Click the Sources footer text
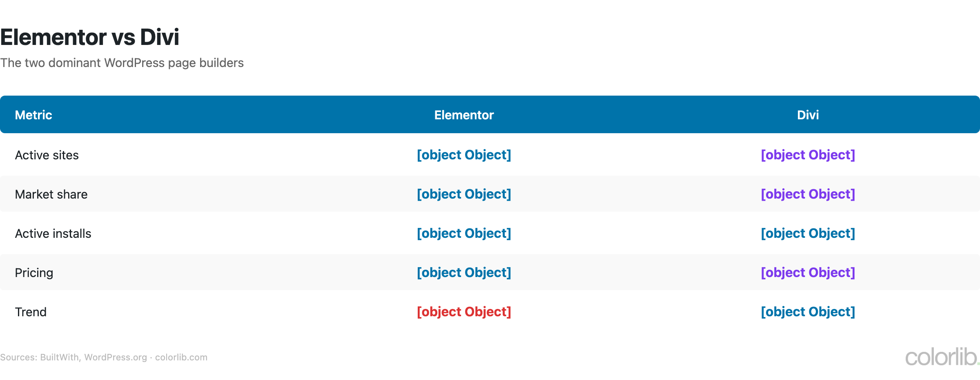980x380 pixels. point(104,358)
